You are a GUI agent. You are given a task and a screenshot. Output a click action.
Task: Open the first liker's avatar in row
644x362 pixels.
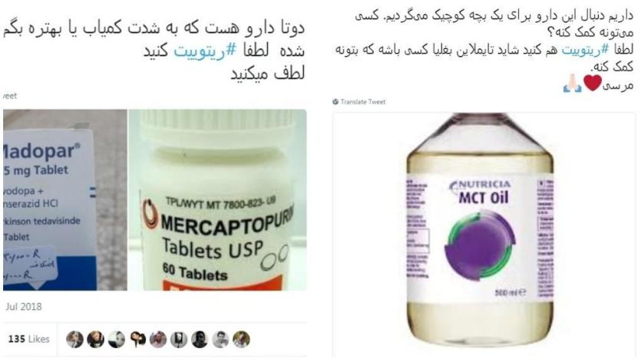pyautogui.click(x=74, y=340)
